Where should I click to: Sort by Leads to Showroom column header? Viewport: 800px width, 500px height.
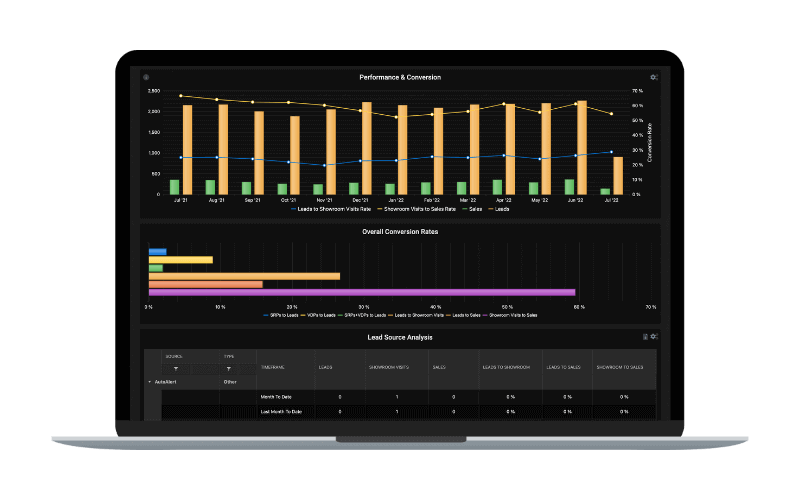coord(506,367)
